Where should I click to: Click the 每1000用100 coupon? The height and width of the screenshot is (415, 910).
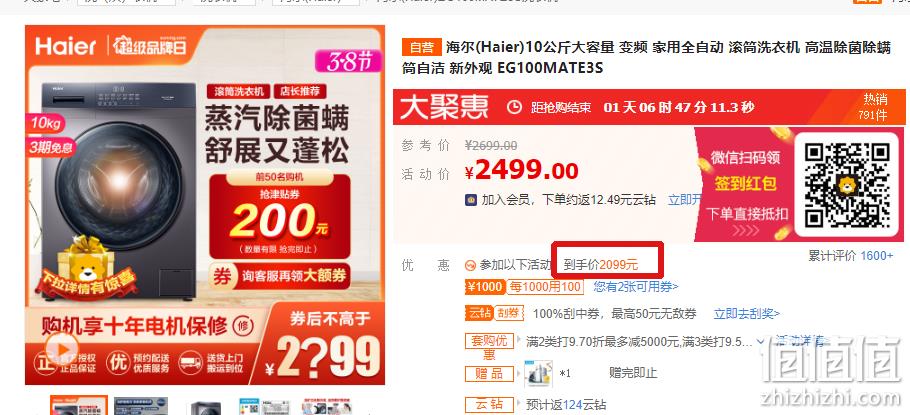(x=545, y=287)
